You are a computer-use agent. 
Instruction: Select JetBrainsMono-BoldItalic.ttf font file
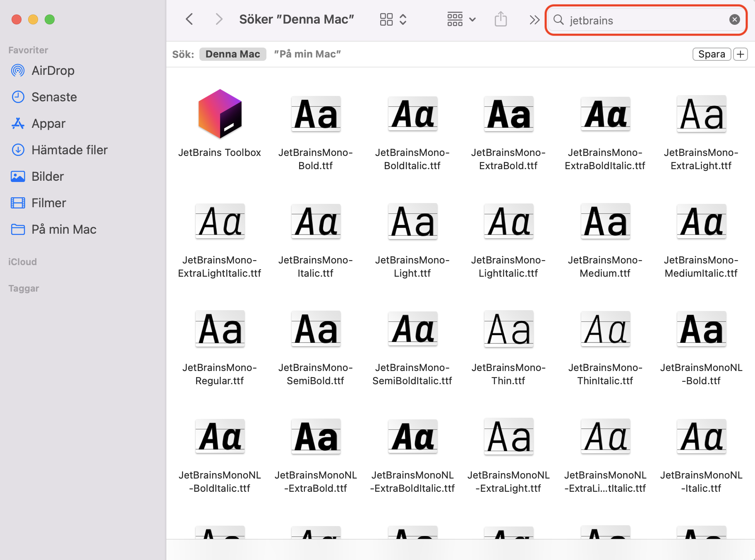click(412, 114)
